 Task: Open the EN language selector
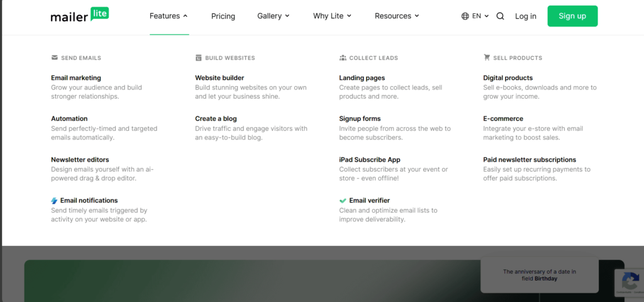(x=480, y=16)
